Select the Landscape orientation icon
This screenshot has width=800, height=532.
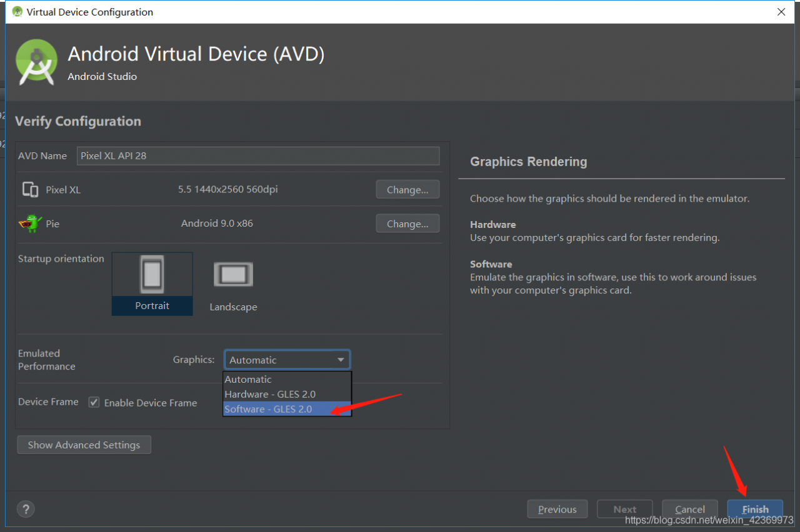tap(233, 275)
